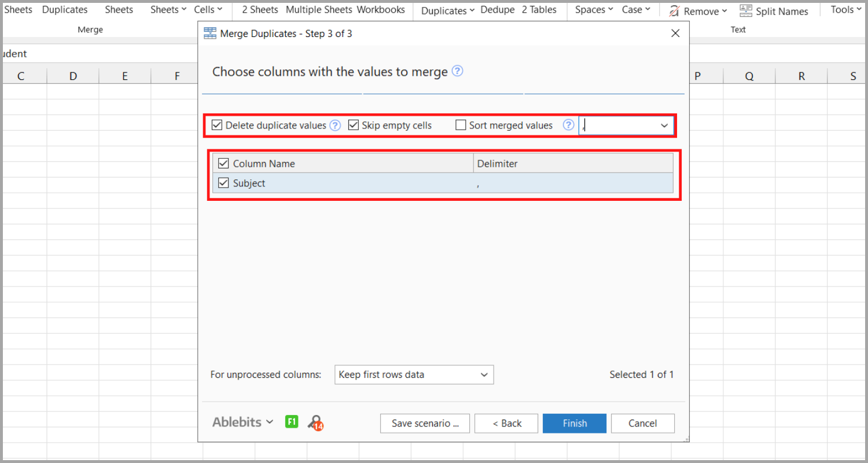
Task: Click the Finish button
Action: (x=574, y=423)
